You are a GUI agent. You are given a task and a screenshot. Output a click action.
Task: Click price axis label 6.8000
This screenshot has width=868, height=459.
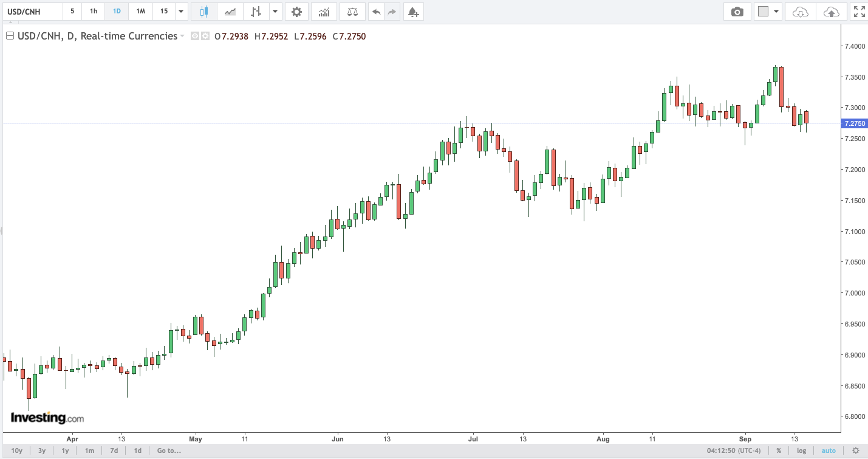coord(855,416)
